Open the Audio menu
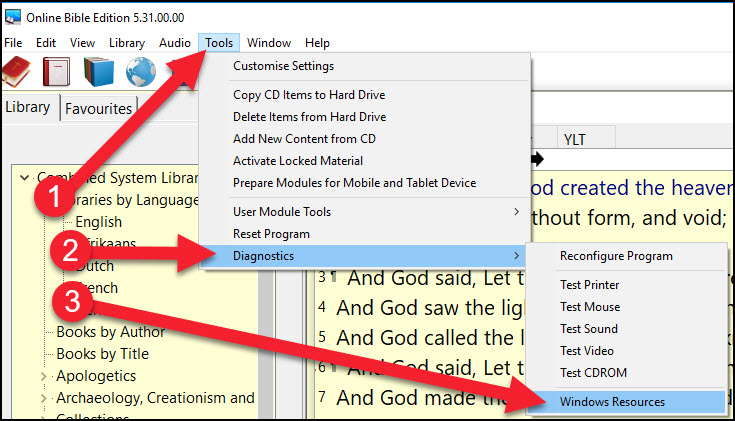Image resolution: width=735 pixels, height=421 pixels. 175,43
